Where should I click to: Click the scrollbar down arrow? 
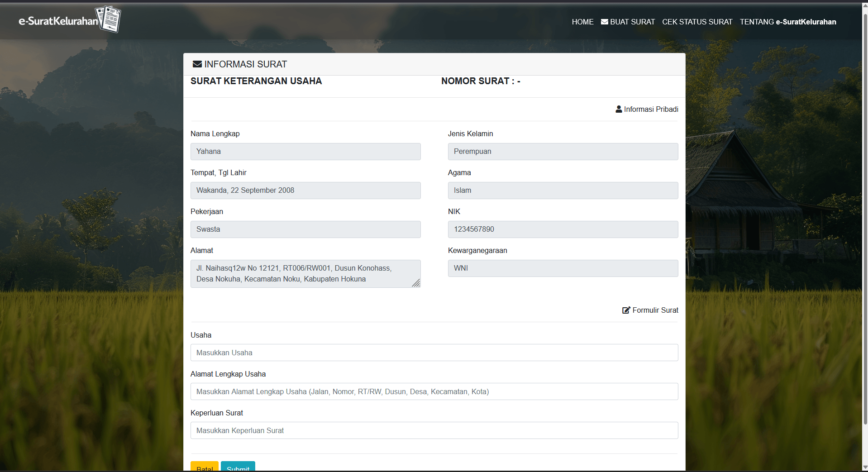(865, 467)
